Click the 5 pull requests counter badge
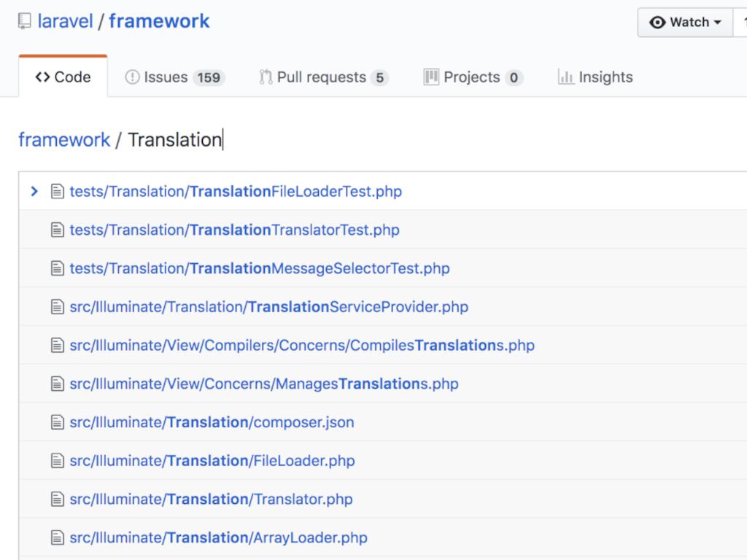This screenshot has width=747, height=560. pyautogui.click(x=379, y=77)
